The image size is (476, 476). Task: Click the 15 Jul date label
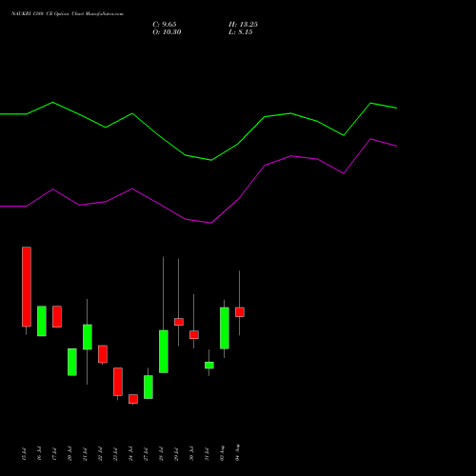[x=24, y=454]
